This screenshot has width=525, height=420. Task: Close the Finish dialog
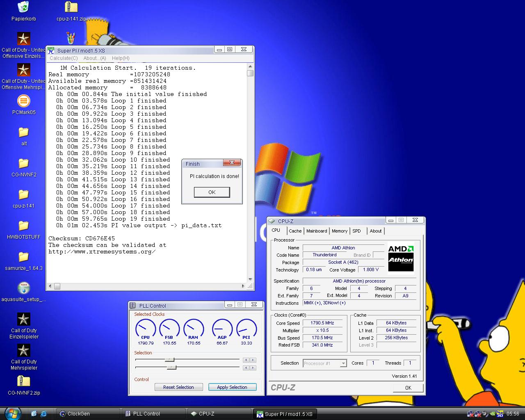(232, 163)
